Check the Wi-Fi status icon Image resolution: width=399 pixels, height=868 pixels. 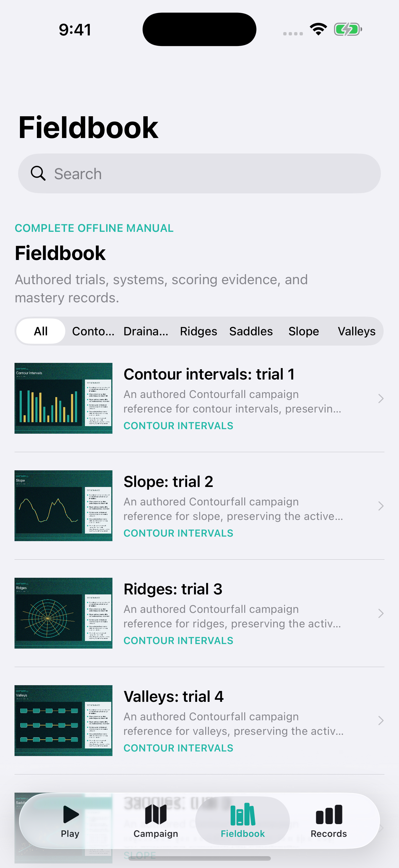point(318,29)
